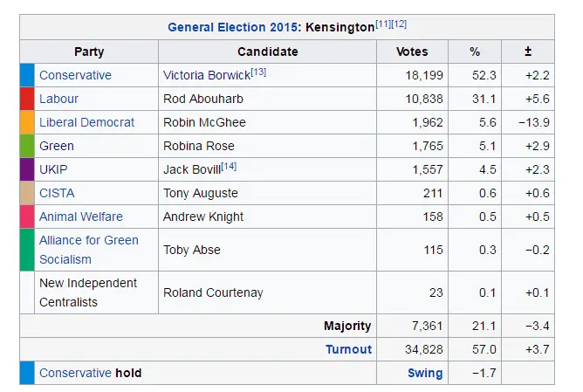Follow the UKIP party link

click(54, 169)
